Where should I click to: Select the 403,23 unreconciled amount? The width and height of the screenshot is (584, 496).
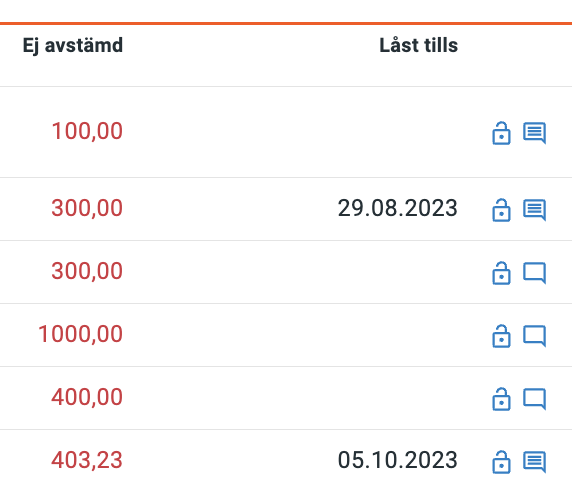(x=87, y=460)
